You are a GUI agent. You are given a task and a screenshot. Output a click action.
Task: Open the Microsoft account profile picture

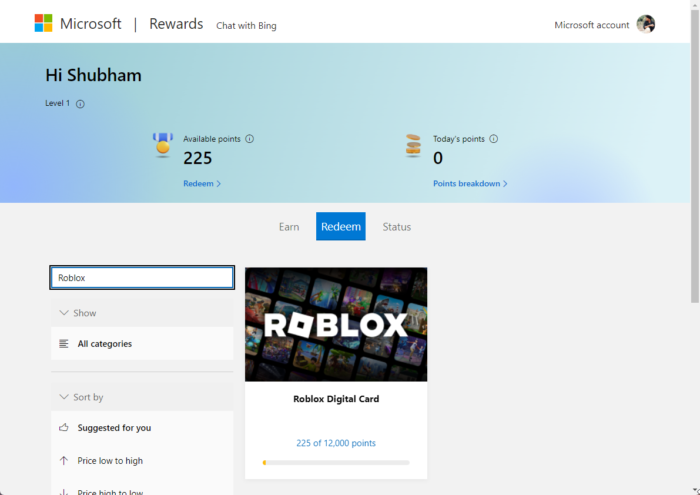(x=645, y=24)
